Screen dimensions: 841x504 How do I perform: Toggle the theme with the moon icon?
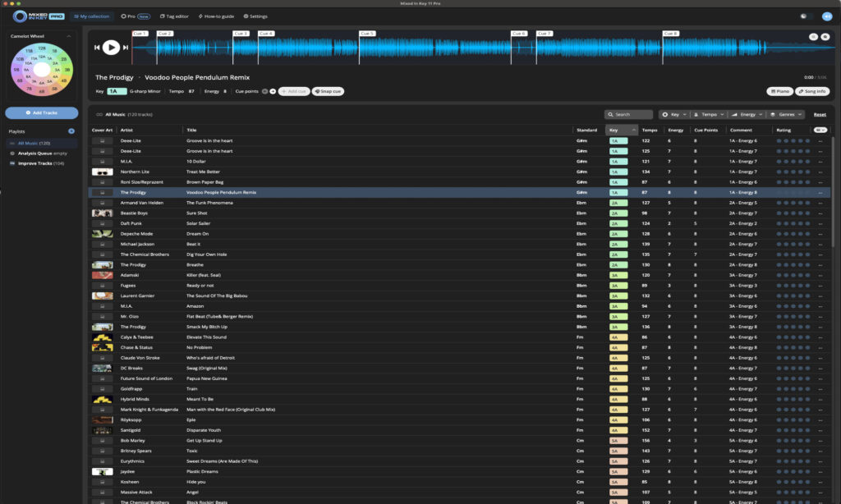[x=803, y=16]
